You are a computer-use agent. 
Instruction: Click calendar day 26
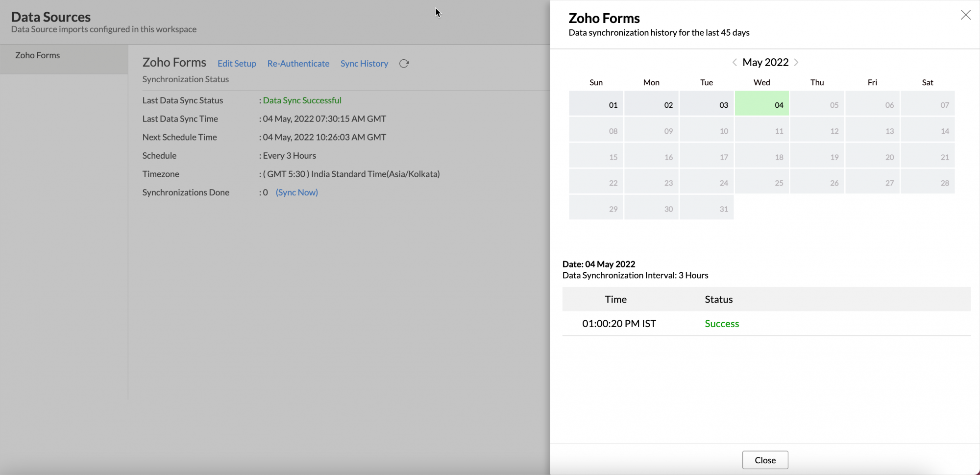(x=817, y=182)
